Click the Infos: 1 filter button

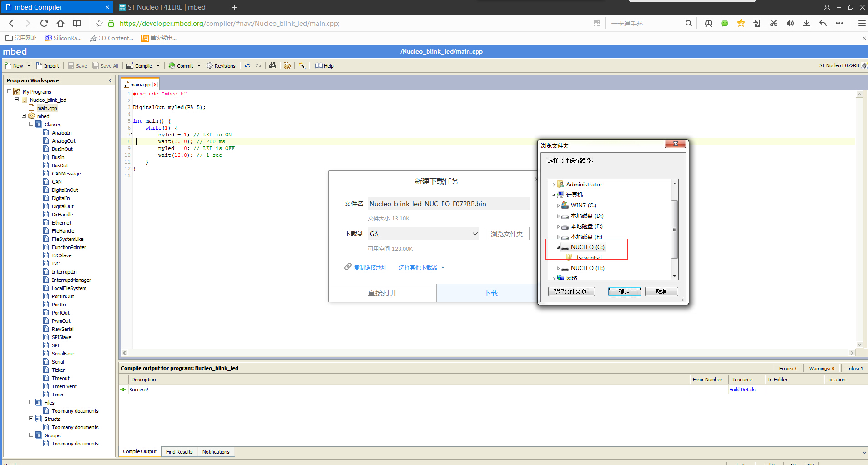(x=855, y=368)
